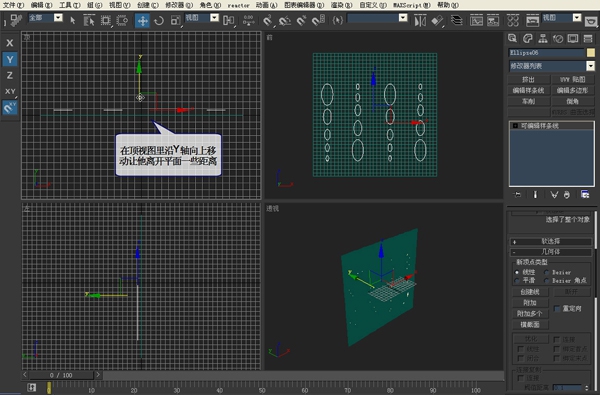Image resolution: width=600 pixels, height=395 pixels.
Task: Select the Move transform tool
Action: pyautogui.click(x=142, y=20)
